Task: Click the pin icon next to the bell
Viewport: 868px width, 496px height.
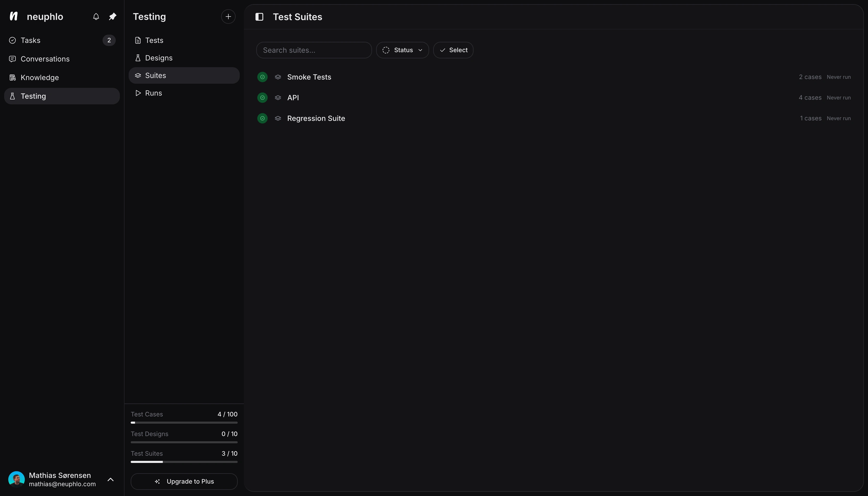Action: coord(112,16)
